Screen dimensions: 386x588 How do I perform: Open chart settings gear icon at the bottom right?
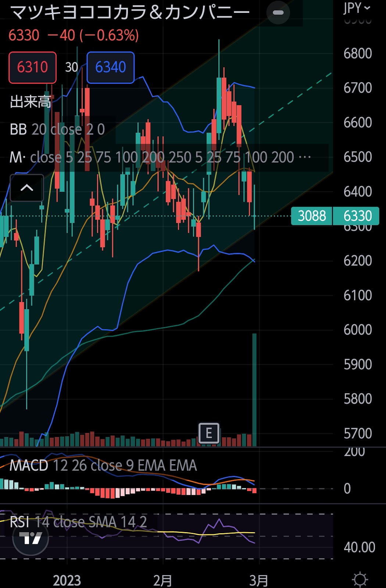pos(360,580)
